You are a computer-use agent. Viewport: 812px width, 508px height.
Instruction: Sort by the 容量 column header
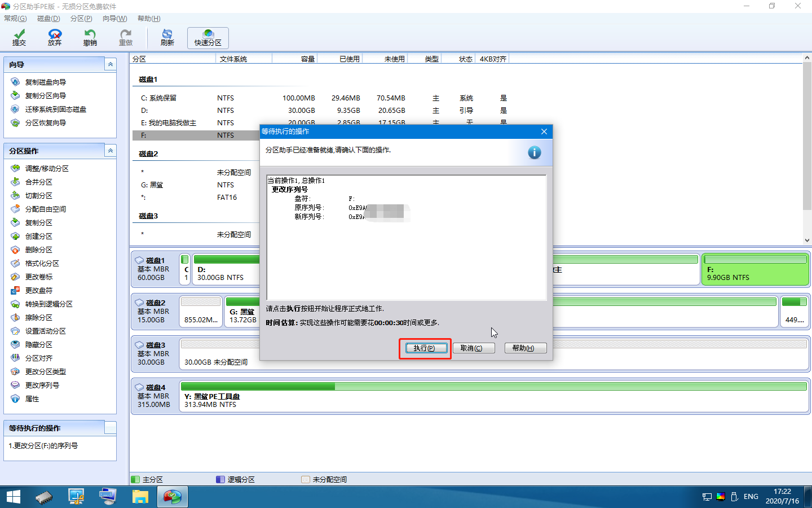coord(295,59)
